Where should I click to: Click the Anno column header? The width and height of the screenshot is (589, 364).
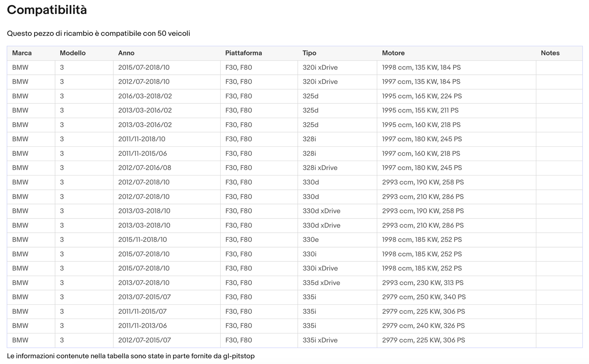tap(126, 53)
